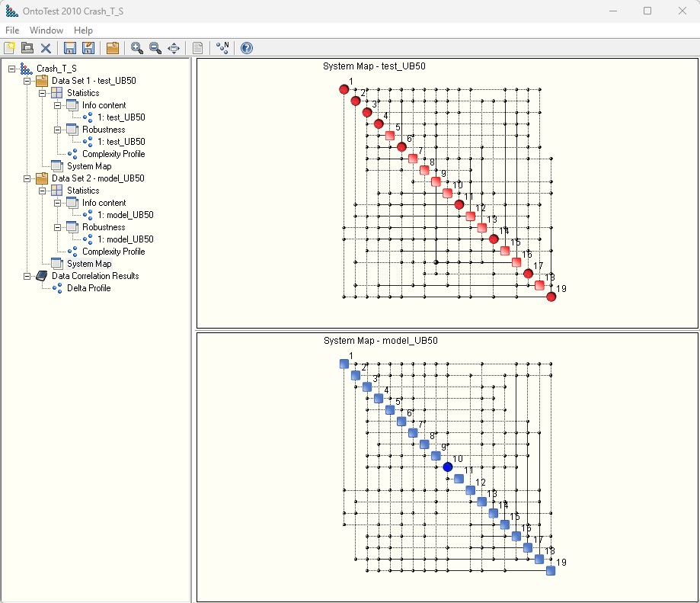
Task: Collapse the Data Correlation Results node
Action: [27, 276]
